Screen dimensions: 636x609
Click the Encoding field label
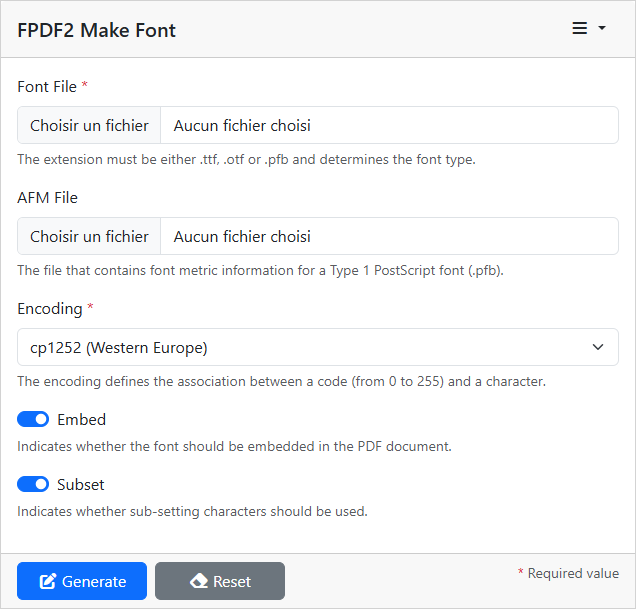50,309
